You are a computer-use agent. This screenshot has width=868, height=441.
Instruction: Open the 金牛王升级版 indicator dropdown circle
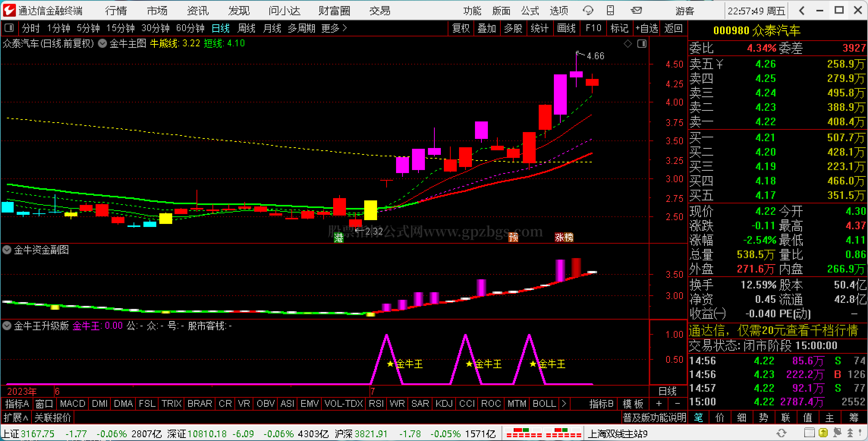click(x=7, y=326)
